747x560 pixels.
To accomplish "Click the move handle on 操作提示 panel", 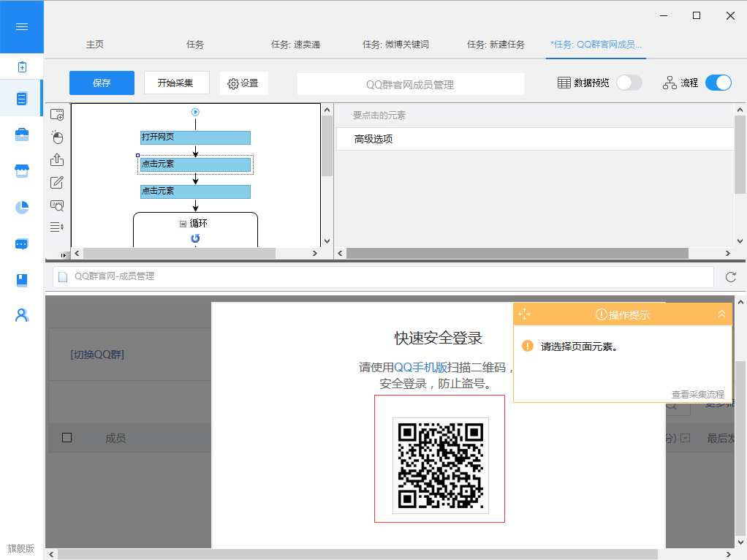I will point(525,314).
